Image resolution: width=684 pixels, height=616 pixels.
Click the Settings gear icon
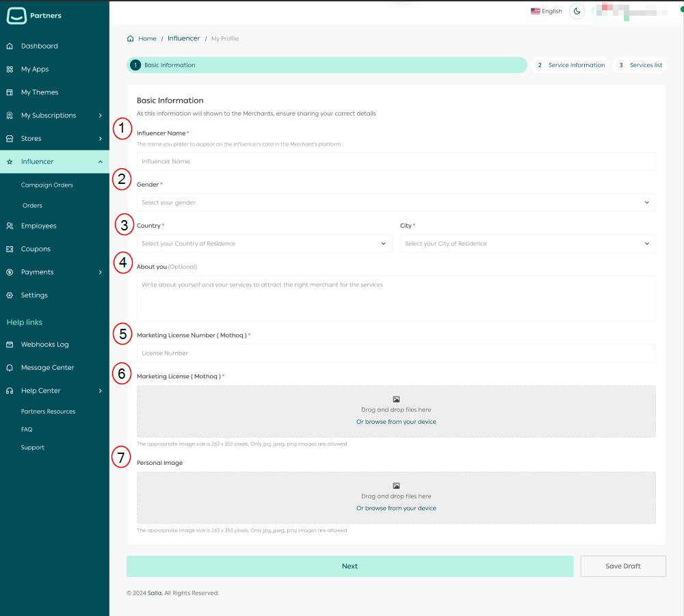point(10,295)
